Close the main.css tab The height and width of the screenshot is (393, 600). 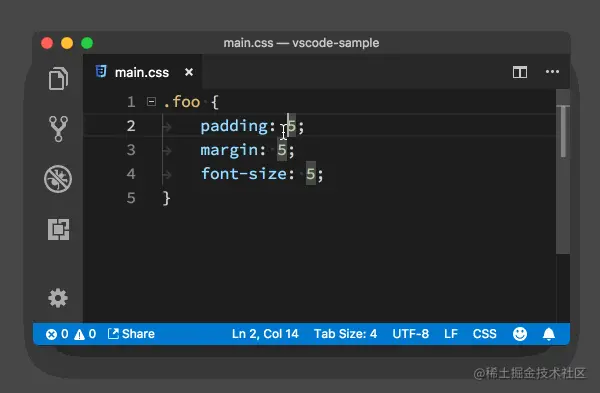[189, 72]
